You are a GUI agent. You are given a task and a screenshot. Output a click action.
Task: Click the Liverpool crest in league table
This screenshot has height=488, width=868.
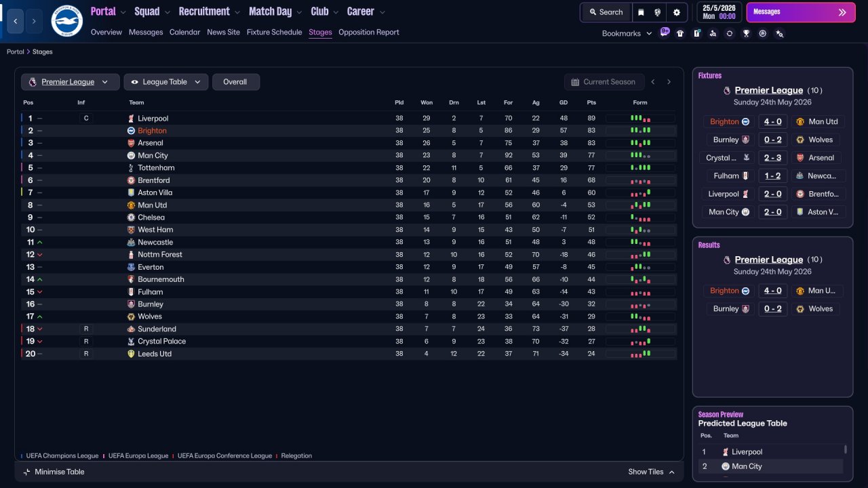pyautogui.click(x=131, y=119)
